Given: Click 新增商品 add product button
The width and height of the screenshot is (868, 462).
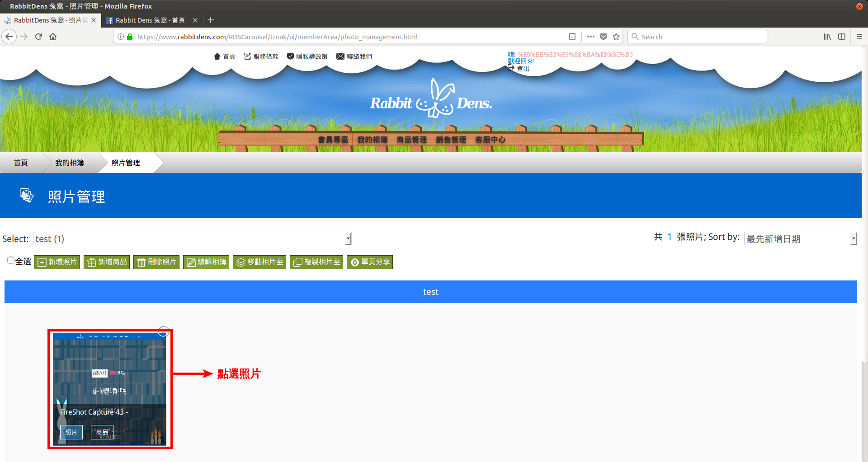Looking at the screenshot, I should click(107, 262).
